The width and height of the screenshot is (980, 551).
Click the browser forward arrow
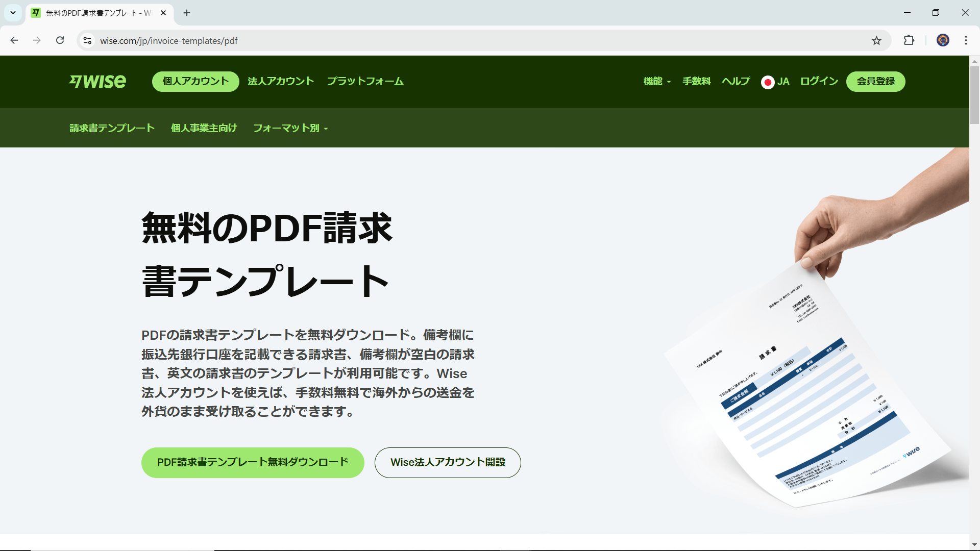(x=37, y=40)
